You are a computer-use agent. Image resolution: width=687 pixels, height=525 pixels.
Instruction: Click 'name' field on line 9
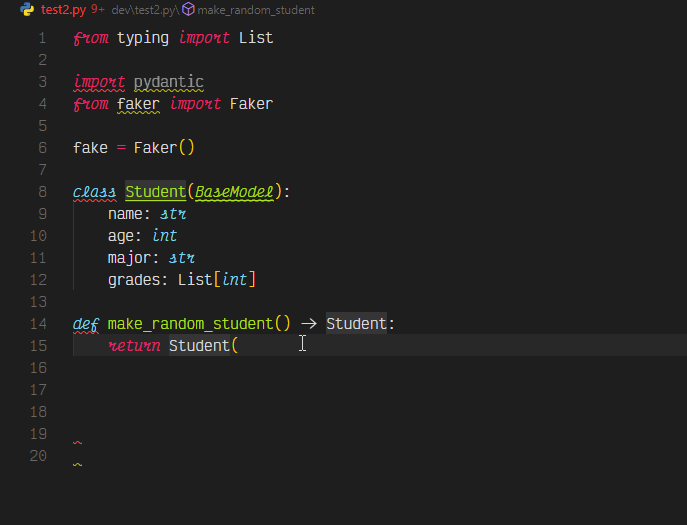coord(125,214)
